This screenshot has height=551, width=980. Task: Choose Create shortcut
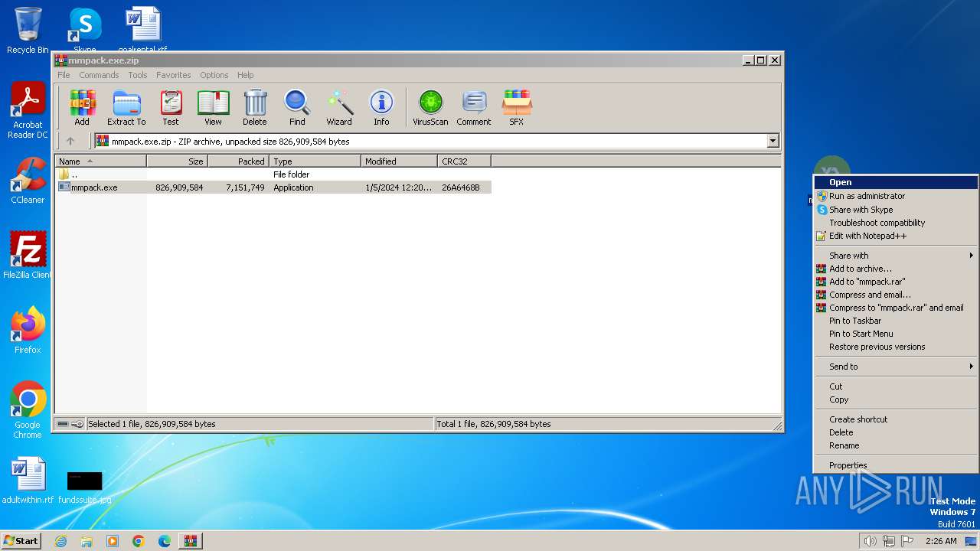[896, 419]
